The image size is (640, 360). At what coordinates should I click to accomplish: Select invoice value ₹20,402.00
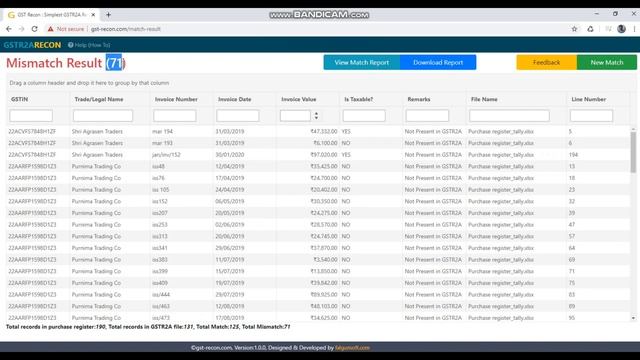tap(324, 190)
